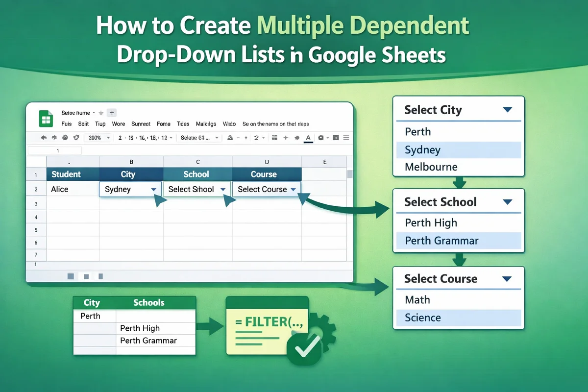Select column B header
The image size is (588, 392).
131,162
